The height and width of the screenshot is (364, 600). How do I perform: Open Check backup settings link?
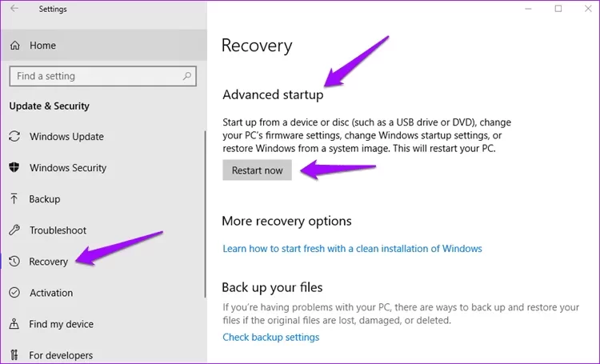click(x=270, y=338)
